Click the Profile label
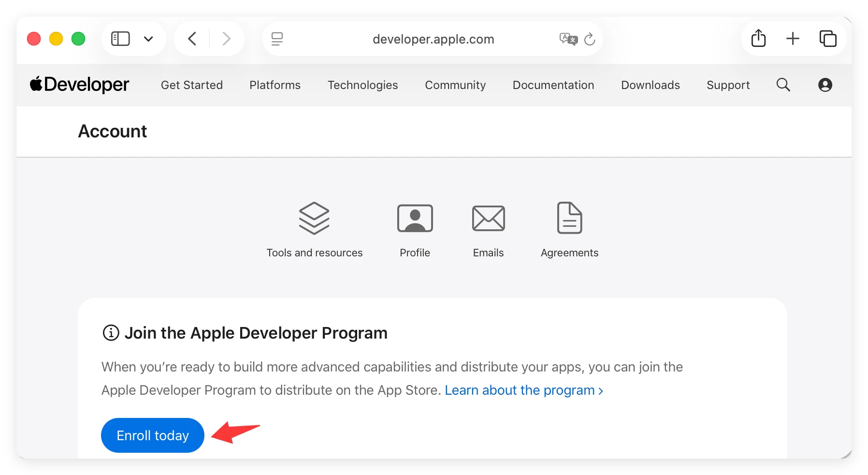Image resolution: width=868 pixels, height=475 pixels. 415,252
